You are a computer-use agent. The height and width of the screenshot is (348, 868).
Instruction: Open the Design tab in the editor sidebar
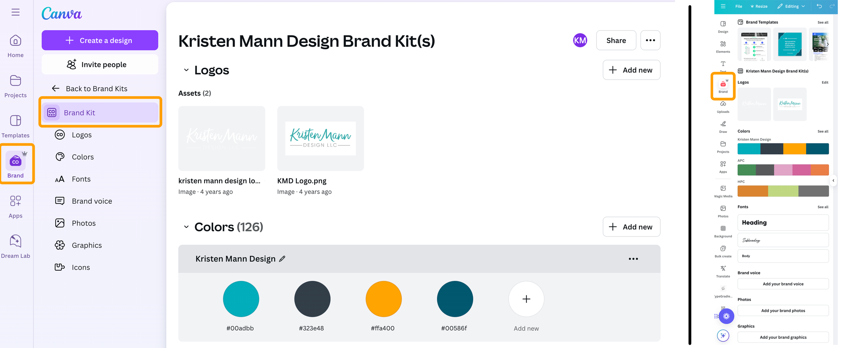click(x=723, y=27)
